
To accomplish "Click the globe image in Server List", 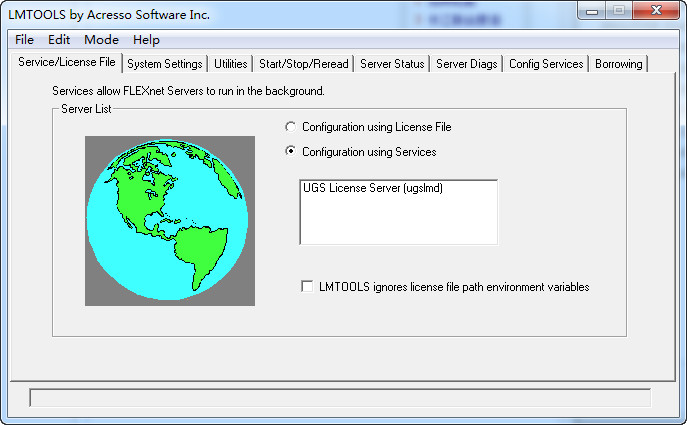I will coord(170,221).
